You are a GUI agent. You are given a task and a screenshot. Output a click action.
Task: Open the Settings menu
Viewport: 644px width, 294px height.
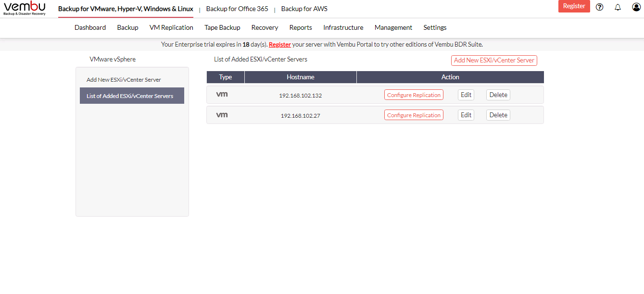[435, 27]
